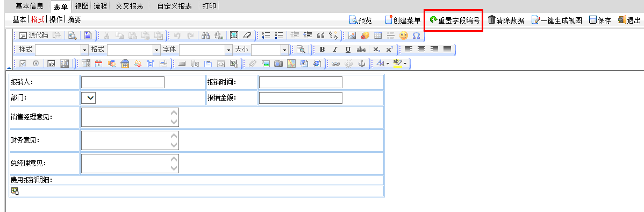Toggle superscript formatting
This screenshot has width=644, height=212.
(x=389, y=50)
